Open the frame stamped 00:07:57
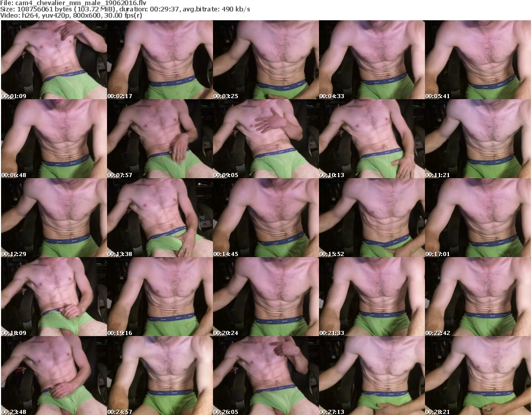The height and width of the screenshot is (415, 532). (x=160, y=139)
